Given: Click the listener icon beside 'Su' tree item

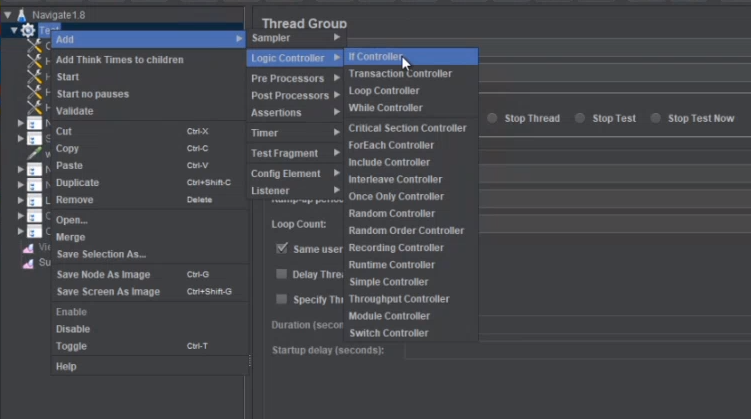Looking at the screenshot, I should (28, 263).
